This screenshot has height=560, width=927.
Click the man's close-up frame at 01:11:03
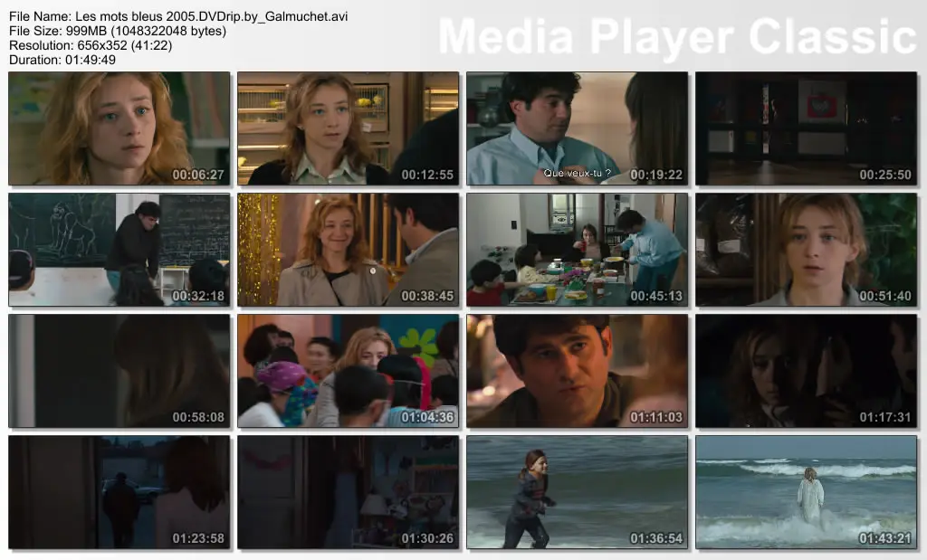[x=577, y=370]
